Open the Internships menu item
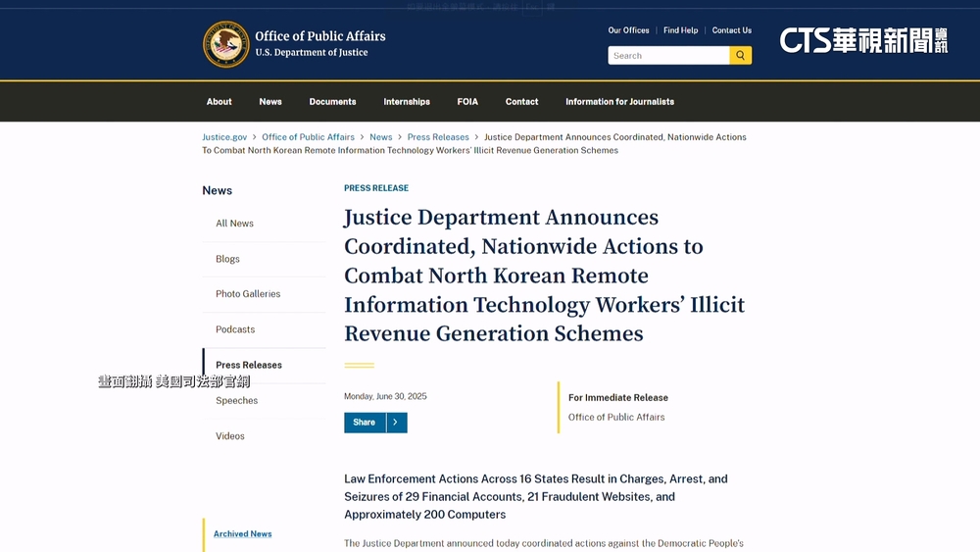Screen dimensions: 980x552 (x=407, y=102)
